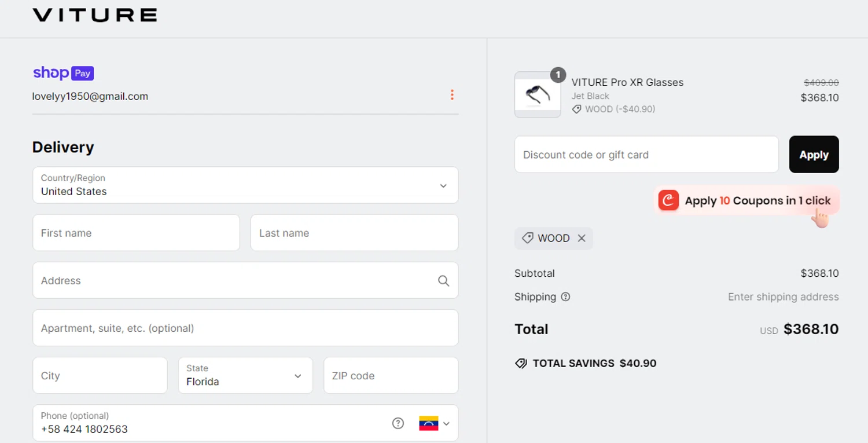Click the Apartment, suite, etc. field

point(245,328)
